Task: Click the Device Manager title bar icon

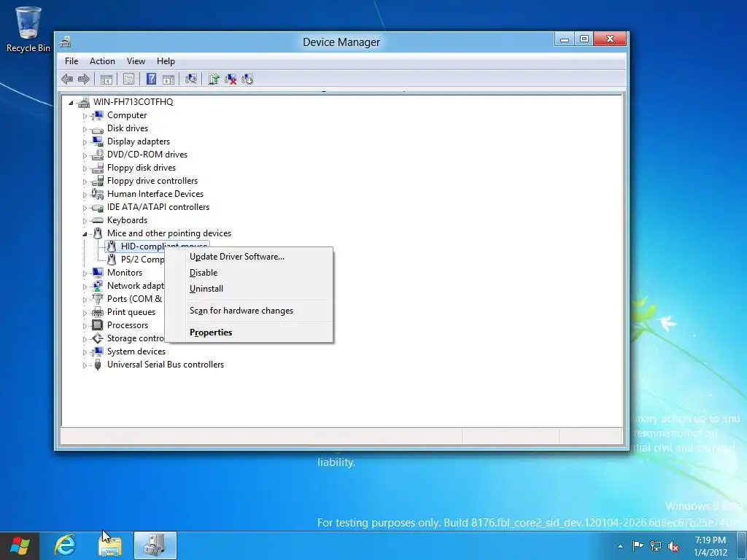Action: tap(66, 42)
